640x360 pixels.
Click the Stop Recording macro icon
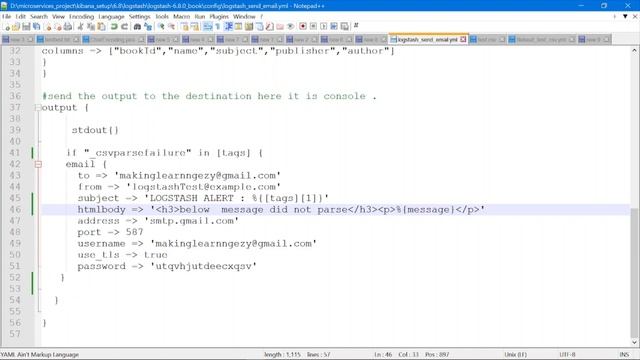tap(313, 27)
